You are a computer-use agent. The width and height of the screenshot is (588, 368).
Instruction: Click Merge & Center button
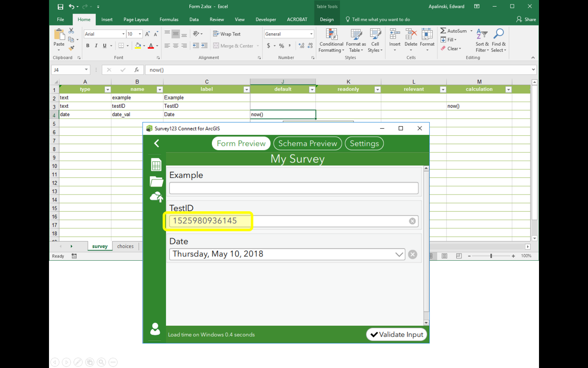pos(233,46)
